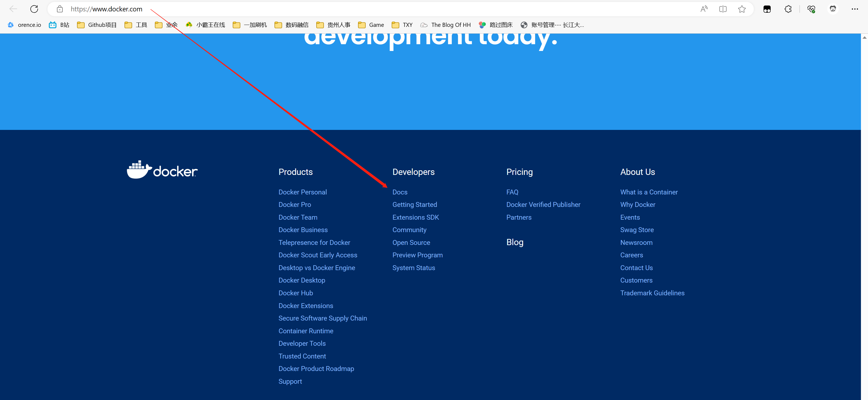Open Docker Scout Early Access link
Image resolution: width=868 pixels, height=400 pixels.
coord(318,255)
